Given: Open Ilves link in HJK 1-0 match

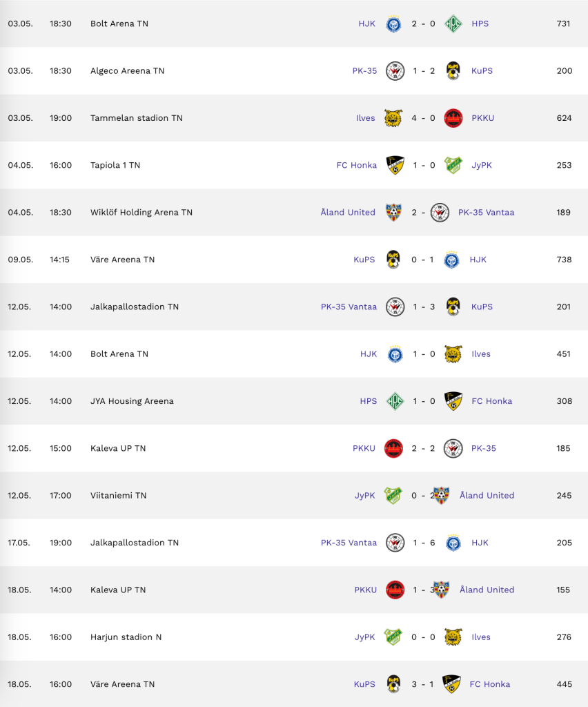Looking at the screenshot, I should click(481, 354).
